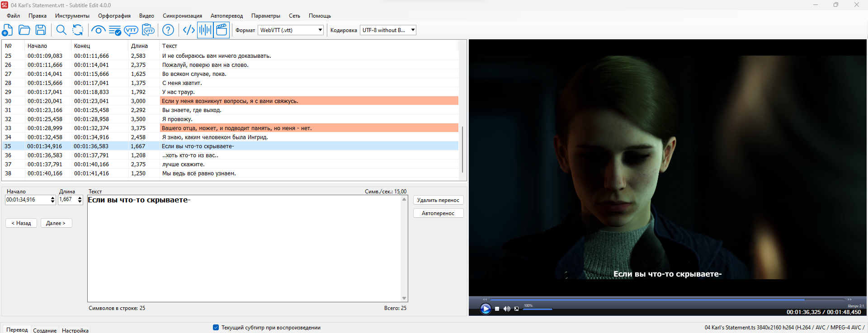Click the Текст column header

pos(309,46)
